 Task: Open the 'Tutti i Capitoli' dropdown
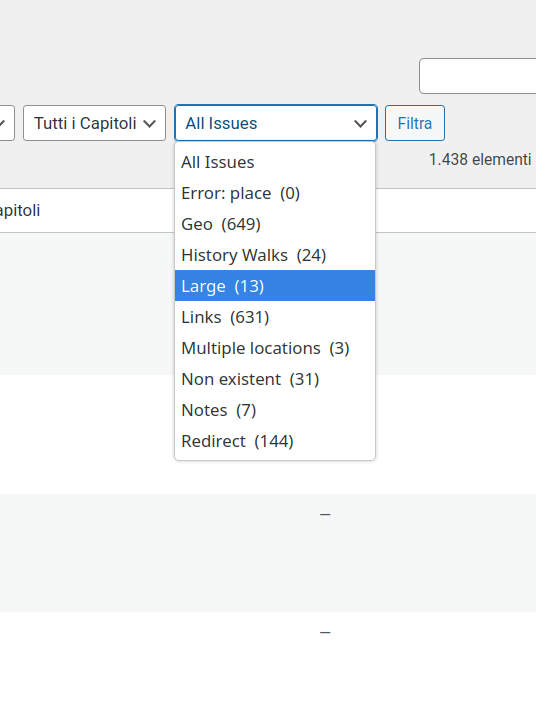pyautogui.click(x=95, y=123)
